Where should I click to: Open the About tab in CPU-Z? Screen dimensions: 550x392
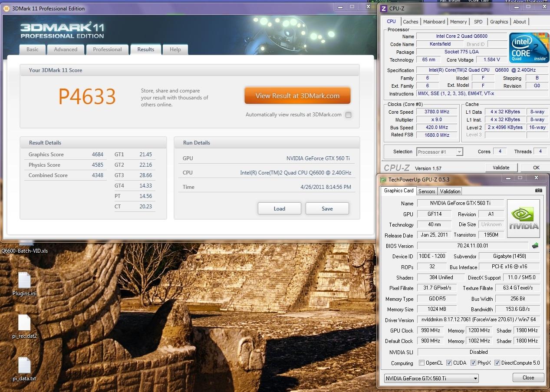click(x=520, y=22)
